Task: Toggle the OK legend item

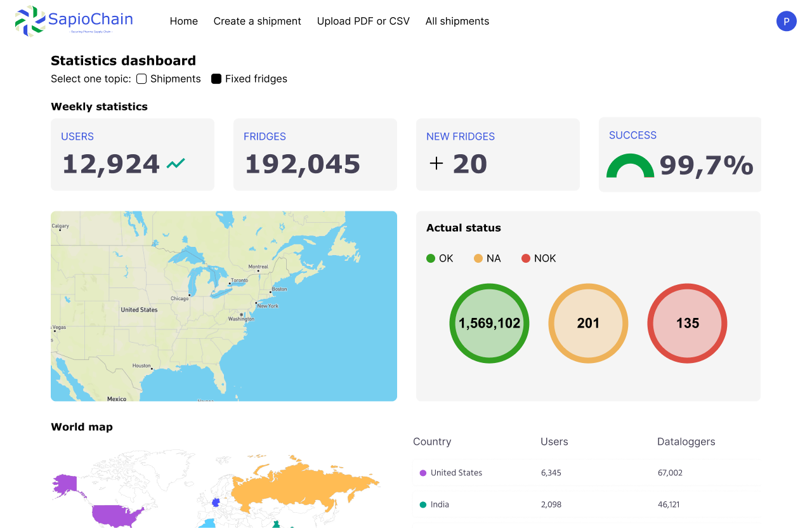Action: tap(440, 258)
